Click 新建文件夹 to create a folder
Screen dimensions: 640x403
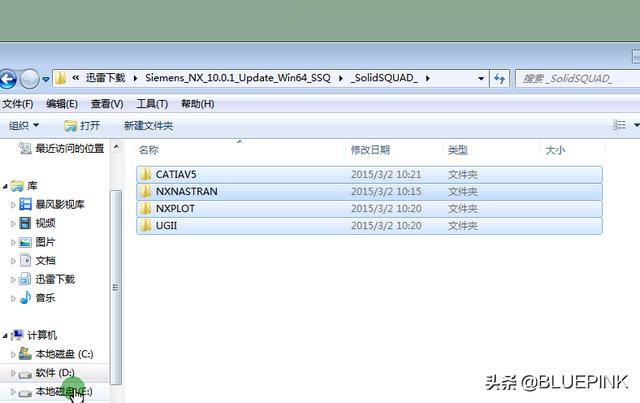click(x=149, y=125)
